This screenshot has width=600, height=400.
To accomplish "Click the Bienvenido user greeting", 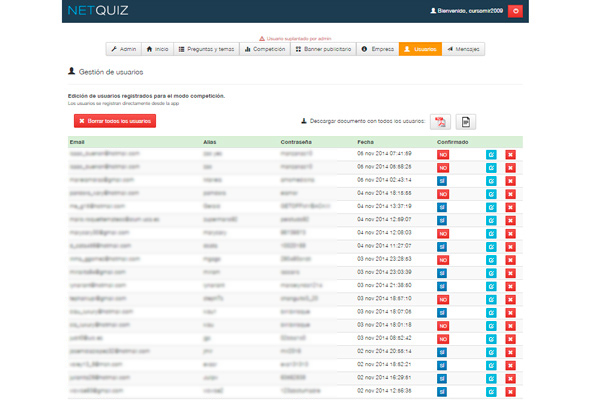I will click(x=466, y=11).
